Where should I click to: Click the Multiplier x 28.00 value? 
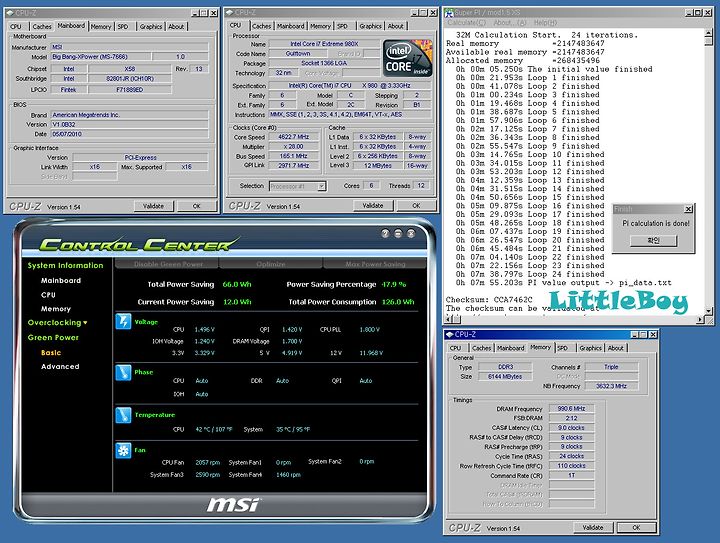293,146
